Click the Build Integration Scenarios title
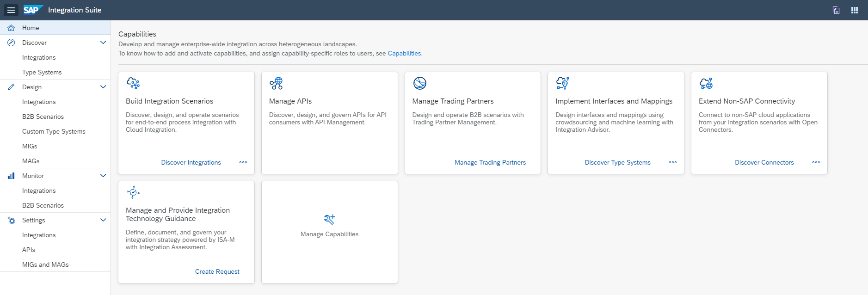 [169, 101]
